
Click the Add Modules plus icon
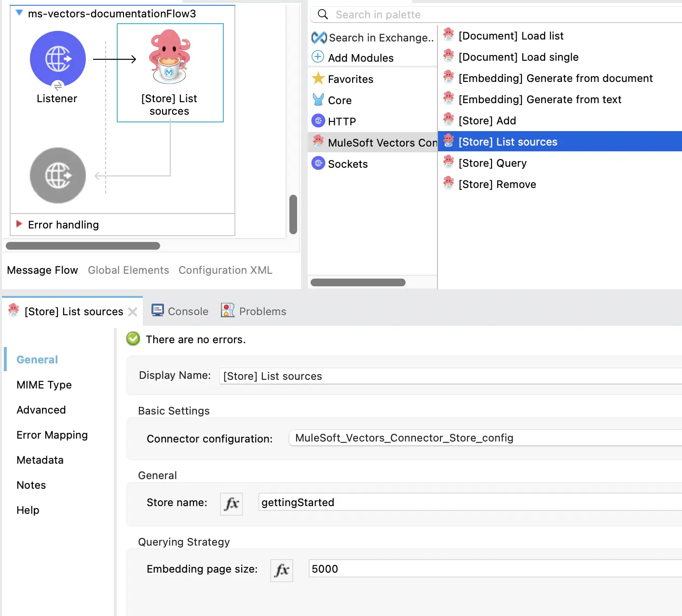[318, 57]
